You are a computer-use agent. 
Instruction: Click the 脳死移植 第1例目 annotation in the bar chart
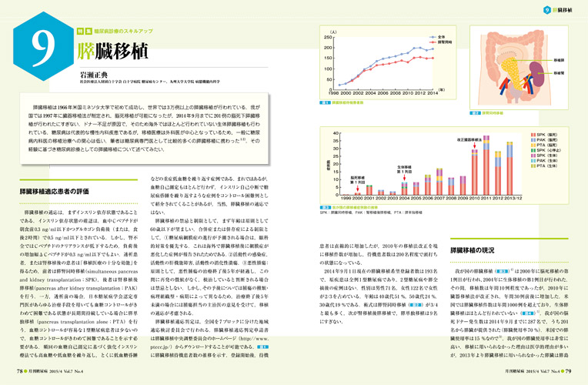coord(358,179)
